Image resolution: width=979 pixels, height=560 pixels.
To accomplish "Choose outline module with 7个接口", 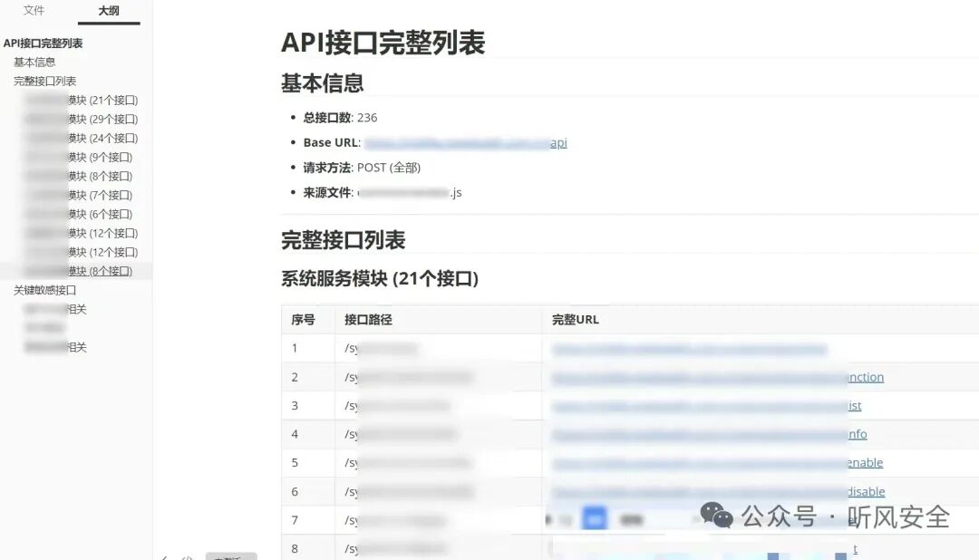I will point(79,195).
